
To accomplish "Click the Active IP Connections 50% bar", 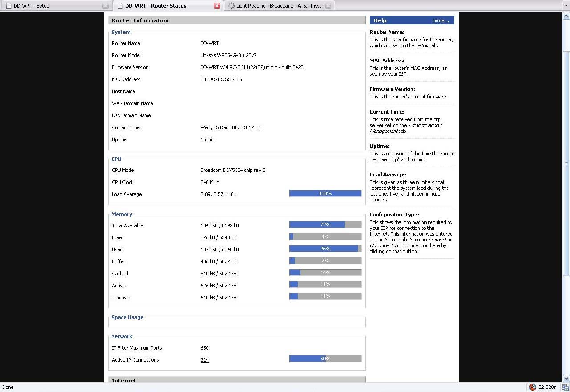I will pyautogui.click(x=325, y=359).
